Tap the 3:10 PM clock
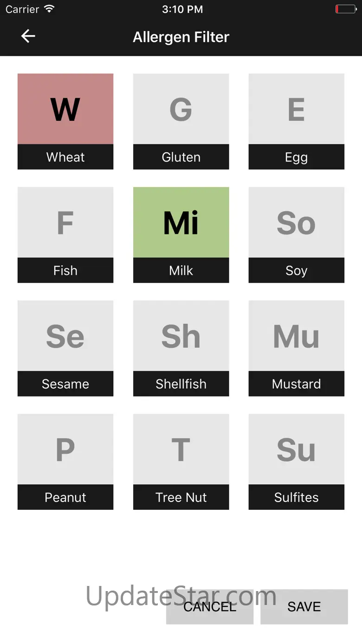This screenshot has width=362, height=644. point(182,9)
